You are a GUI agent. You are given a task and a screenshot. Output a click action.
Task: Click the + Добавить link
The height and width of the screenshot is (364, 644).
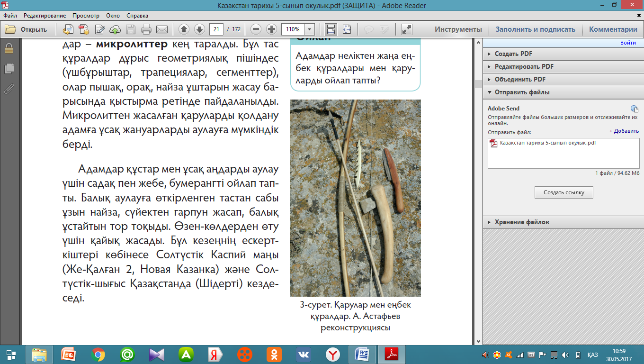624,131
